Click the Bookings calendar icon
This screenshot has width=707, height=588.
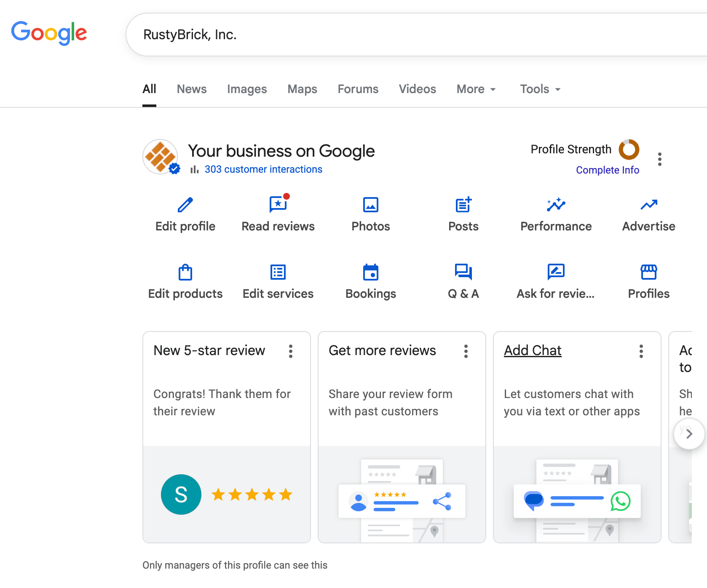[371, 273]
